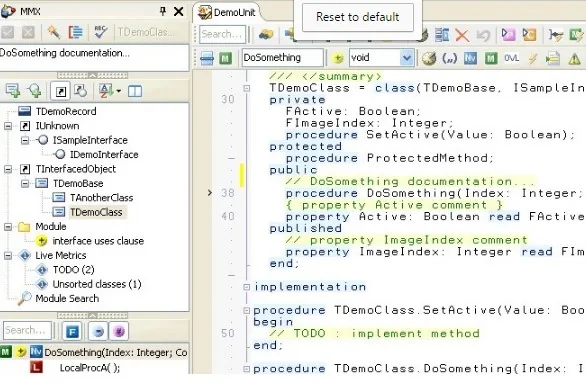Switch to the DemoUnit tab
The height and width of the screenshot is (384, 586).
click(x=228, y=12)
